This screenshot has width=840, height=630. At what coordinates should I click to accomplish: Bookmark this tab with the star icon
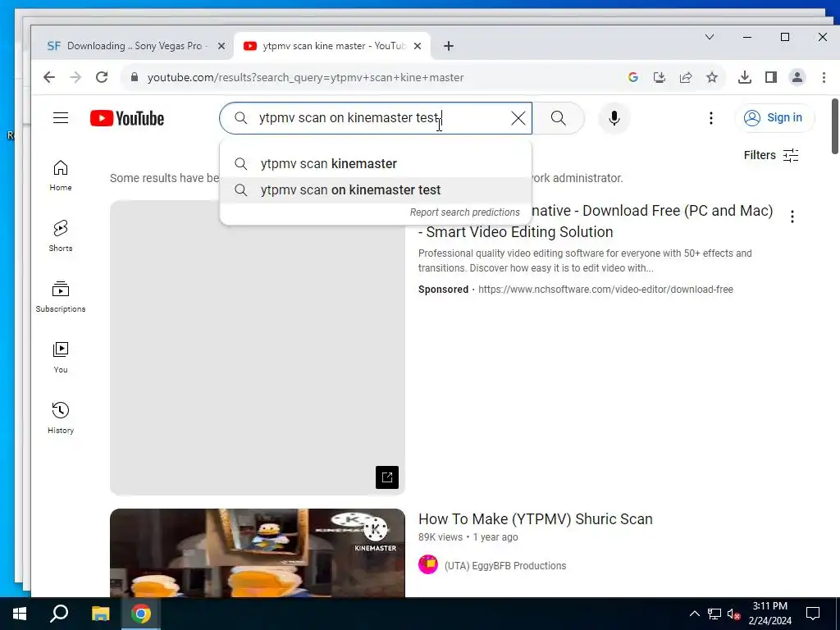tap(712, 77)
